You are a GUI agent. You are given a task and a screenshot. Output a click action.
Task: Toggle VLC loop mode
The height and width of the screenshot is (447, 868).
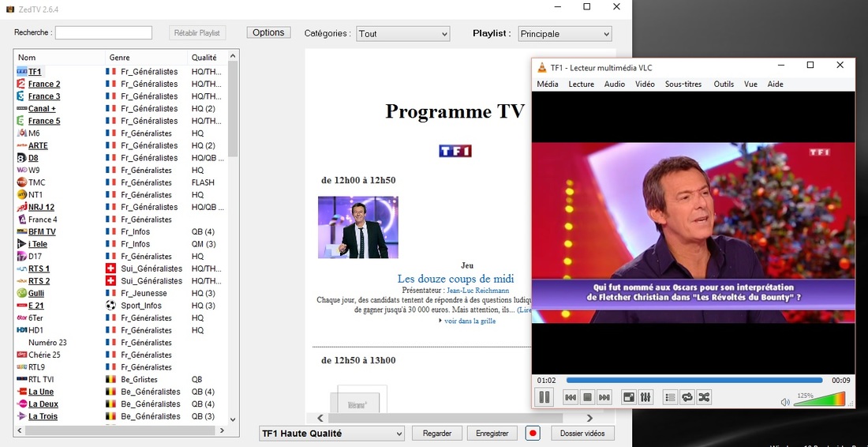(x=687, y=397)
